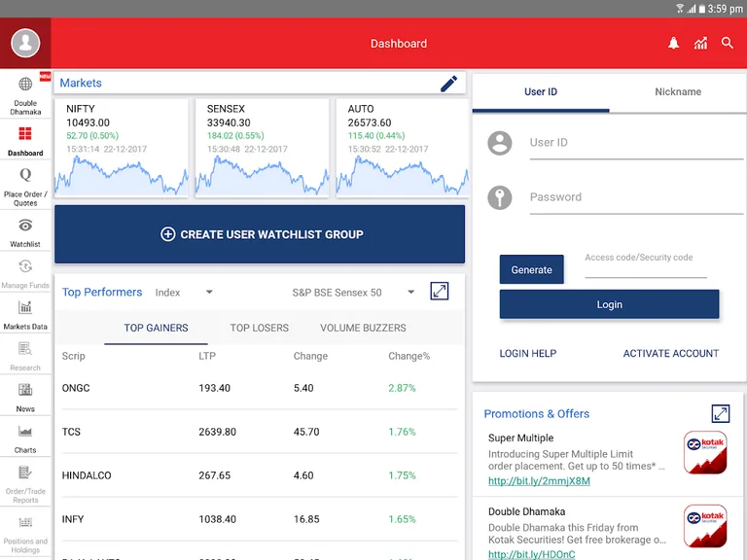Focus the Access code/Security code field
Screen dimensions: 747x560
click(x=646, y=263)
